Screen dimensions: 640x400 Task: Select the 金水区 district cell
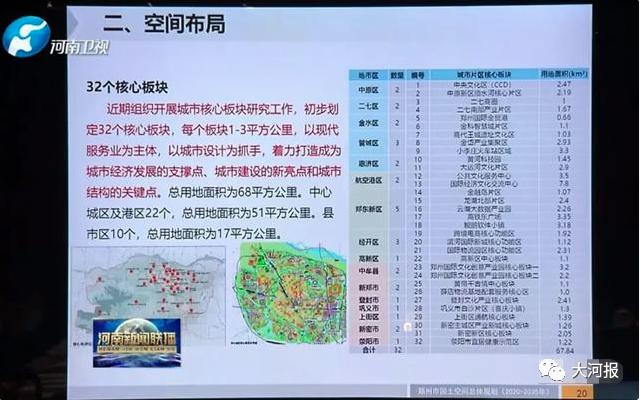369,123
